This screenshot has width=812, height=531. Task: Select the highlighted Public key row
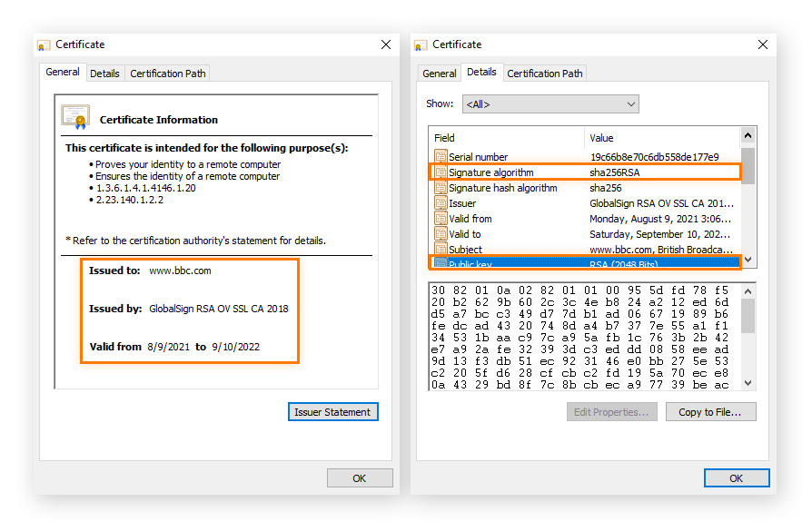(585, 262)
